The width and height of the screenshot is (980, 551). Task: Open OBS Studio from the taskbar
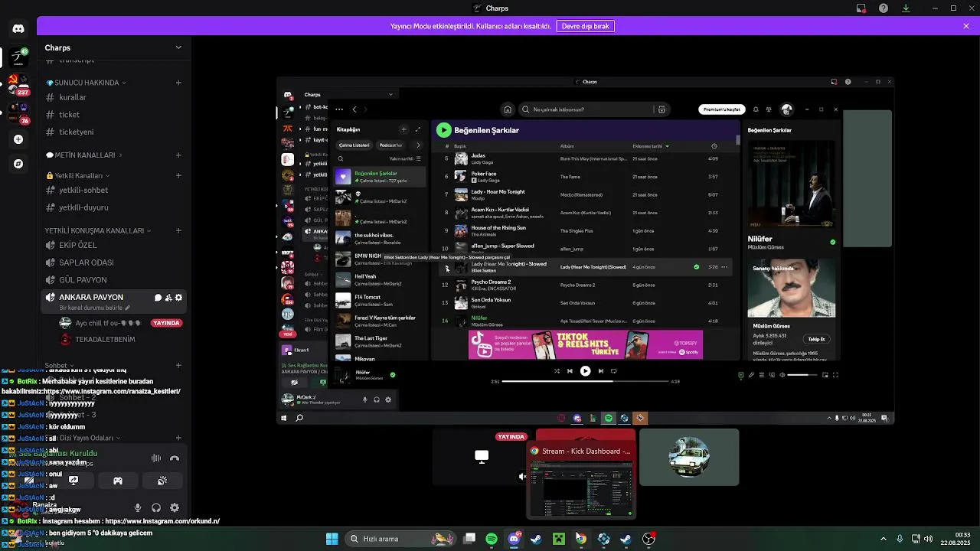649,539
